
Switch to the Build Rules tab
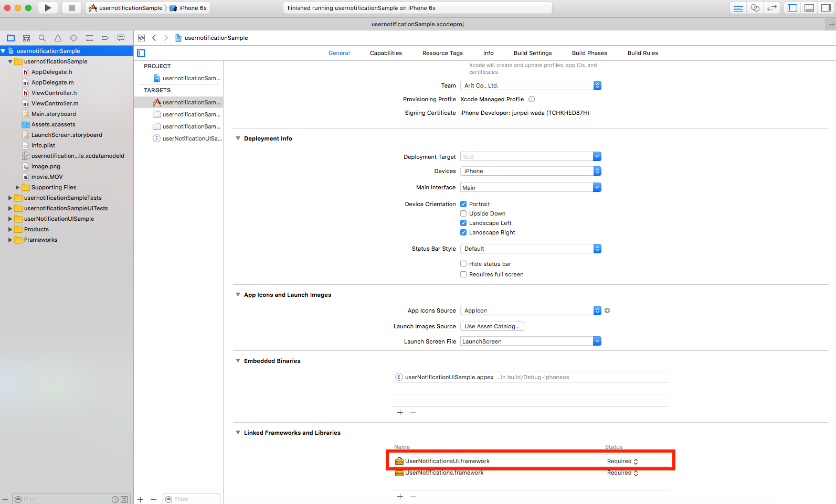click(642, 53)
